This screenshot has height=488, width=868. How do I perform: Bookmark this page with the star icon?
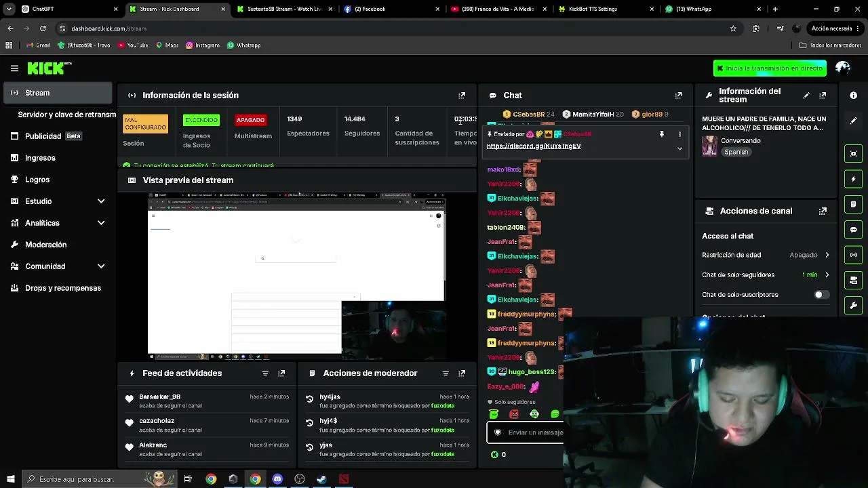[733, 28]
